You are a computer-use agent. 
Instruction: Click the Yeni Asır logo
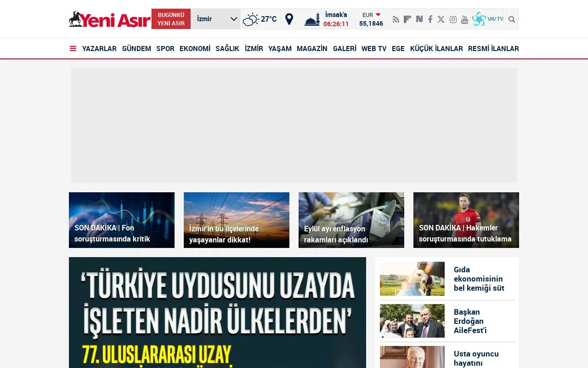pyautogui.click(x=109, y=19)
